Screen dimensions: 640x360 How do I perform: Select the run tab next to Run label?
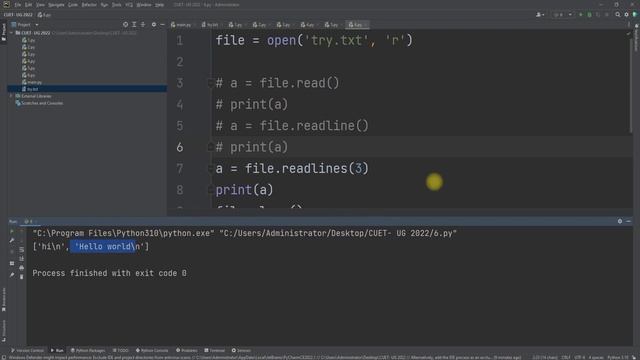[30, 222]
